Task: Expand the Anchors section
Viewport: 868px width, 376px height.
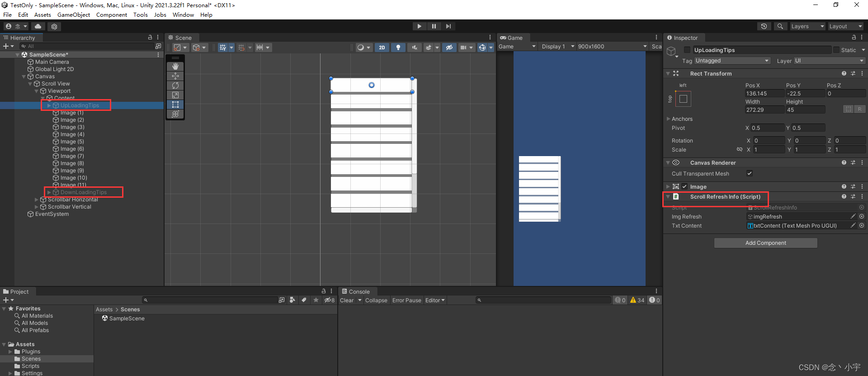Action: pyautogui.click(x=668, y=119)
